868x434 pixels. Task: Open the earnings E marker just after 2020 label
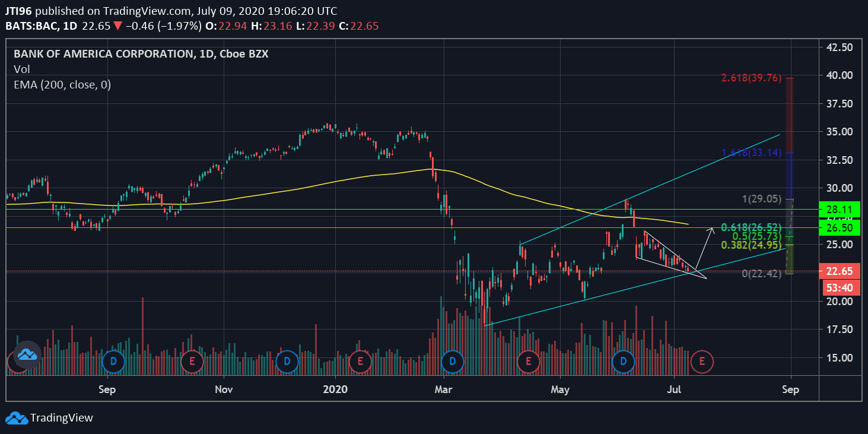tap(359, 360)
